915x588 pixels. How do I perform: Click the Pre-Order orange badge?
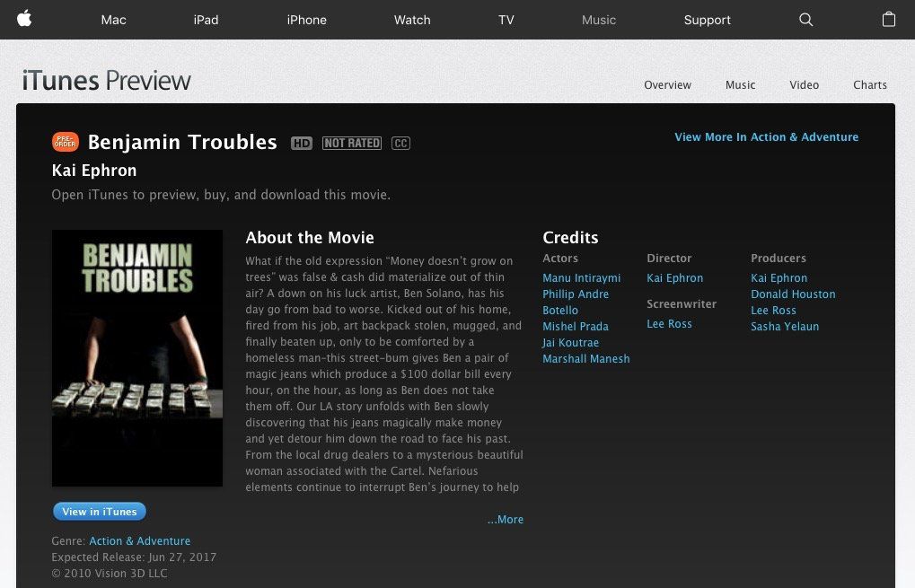pos(66,142)
